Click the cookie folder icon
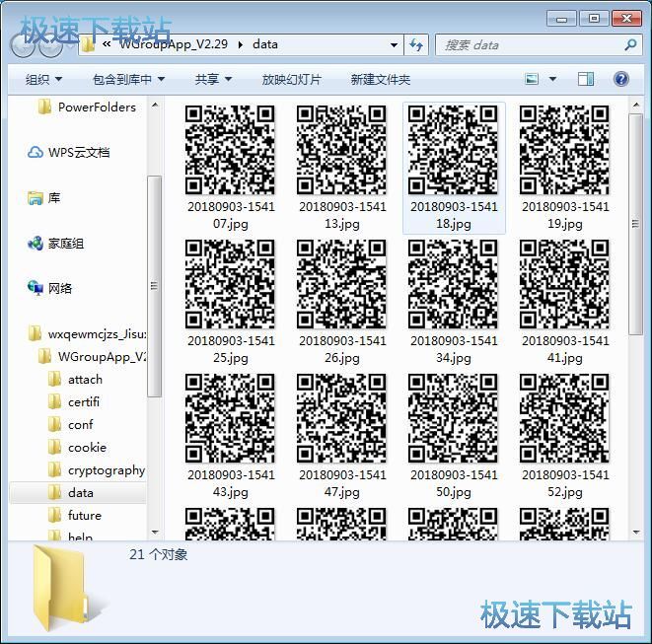 (x=54, y=448)
